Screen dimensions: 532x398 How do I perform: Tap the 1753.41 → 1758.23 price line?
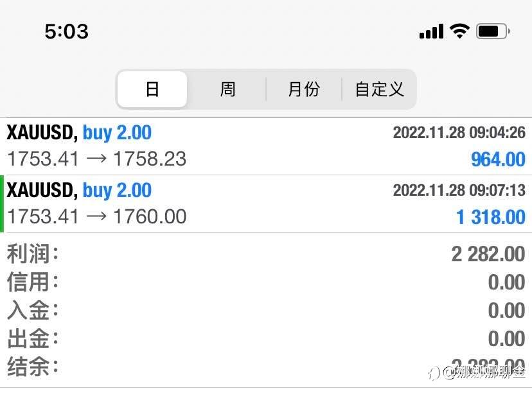pyautogui.click(x=96, y=159)
